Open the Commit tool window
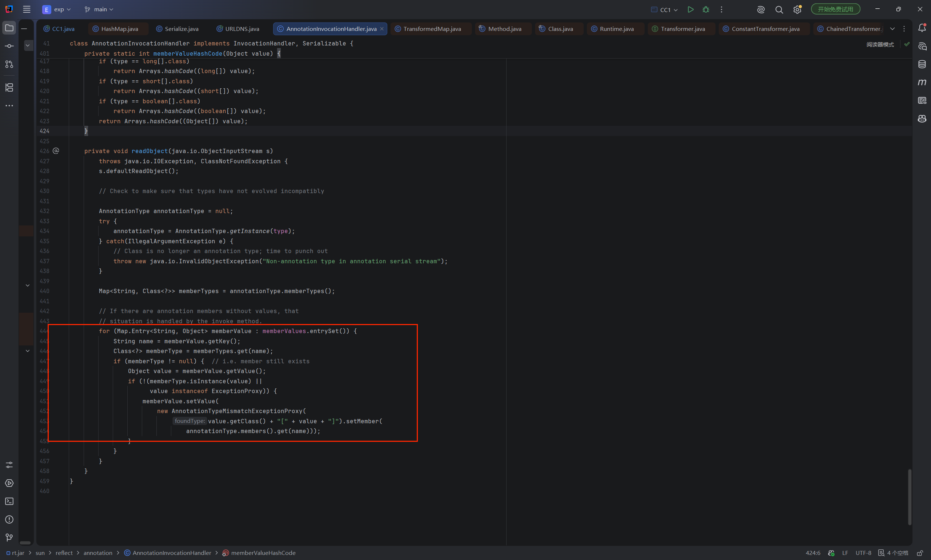The width and height of the screenshot is (931, 560). pos(9,46)
